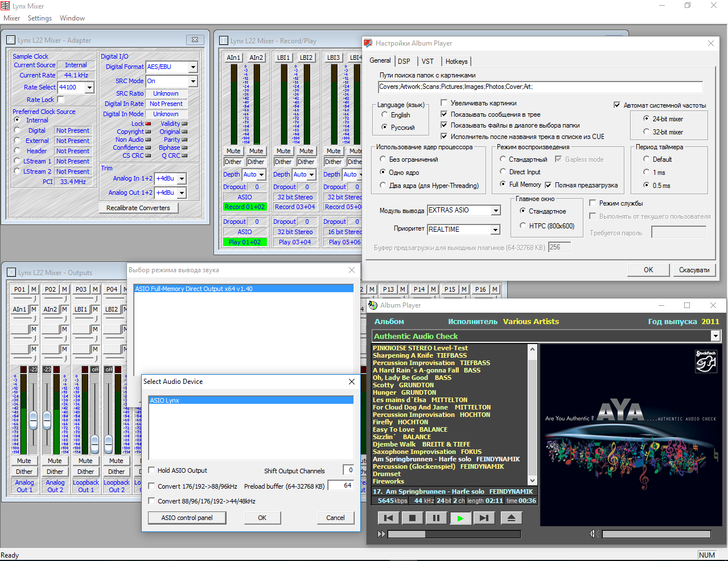The width and height of the screenshot is (728, 561).
Task: Click the Album Player window's disc icon
Action: [x=373, y=305]
